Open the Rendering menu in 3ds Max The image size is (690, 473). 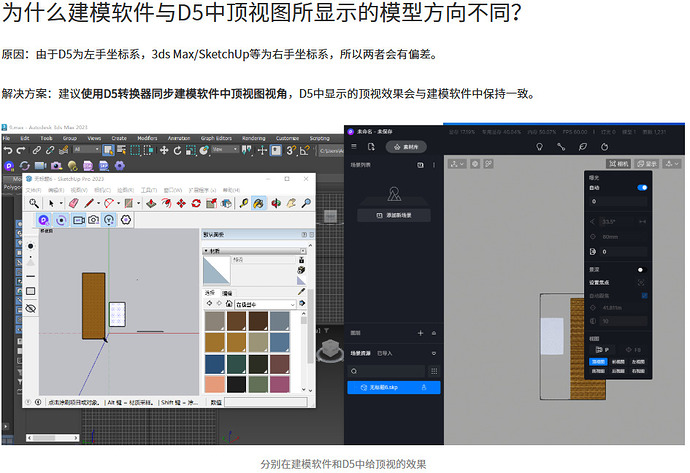pyautogui.click(x=253, y=138)
